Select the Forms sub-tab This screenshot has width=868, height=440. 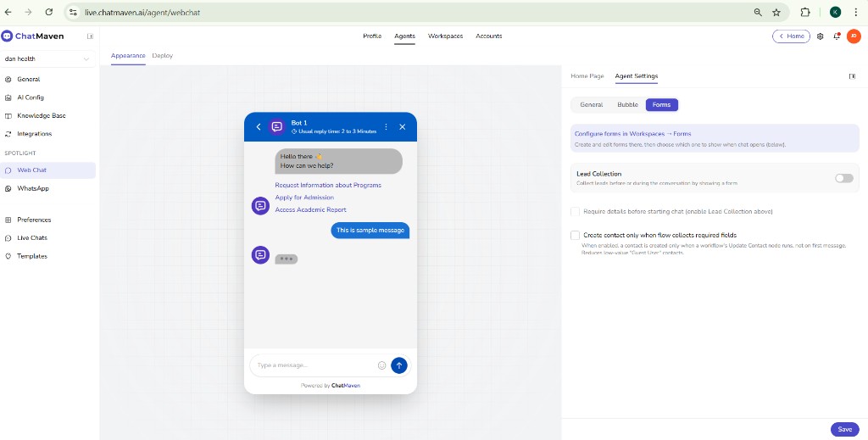pos(661,104)
